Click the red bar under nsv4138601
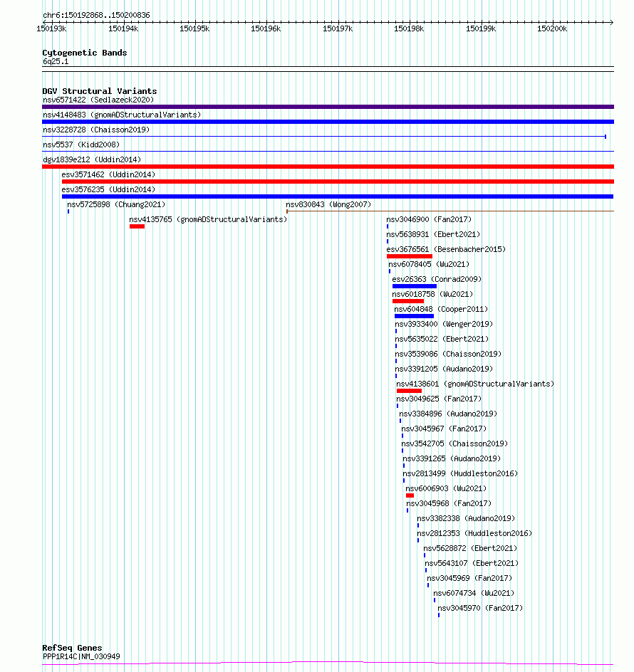 409,392
